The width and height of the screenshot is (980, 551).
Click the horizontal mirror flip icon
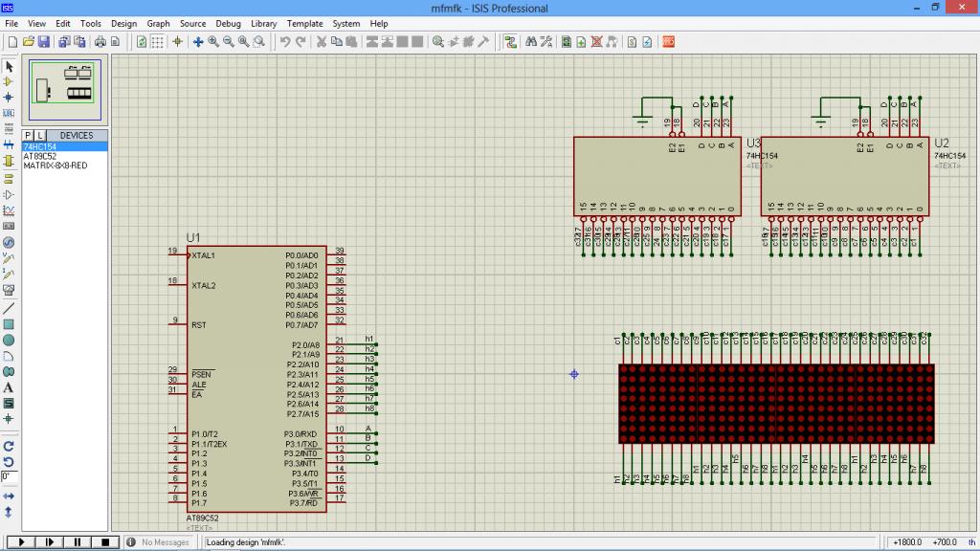pos(9,496)
